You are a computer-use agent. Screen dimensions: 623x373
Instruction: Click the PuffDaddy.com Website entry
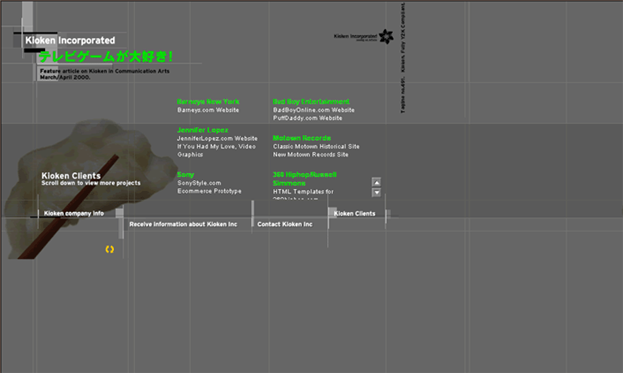pos(308,118)
